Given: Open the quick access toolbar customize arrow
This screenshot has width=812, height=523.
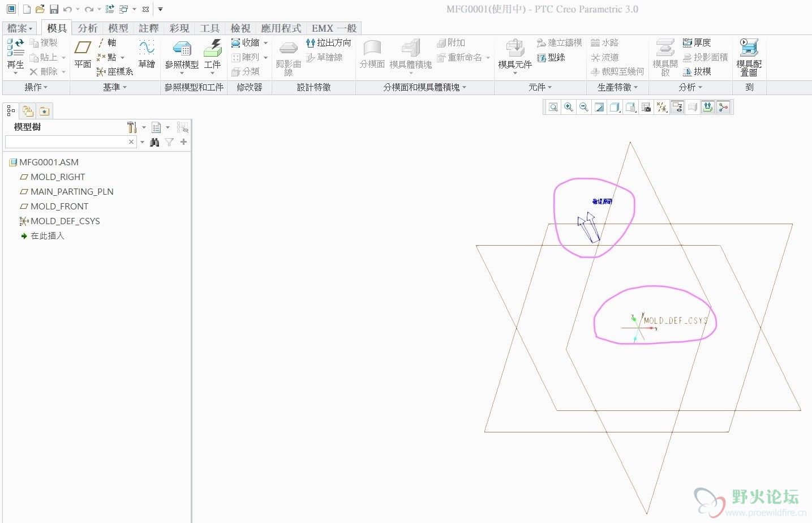Looking at the screenshot, I should coord(160,9).
